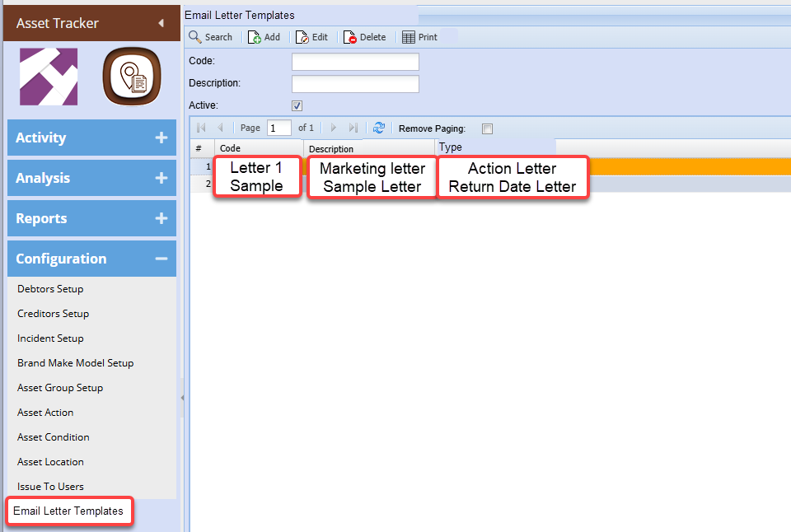Viewport: 791px width, 532px height.
Task: Click the Print toolbar icon
Action: coord(409,37)
